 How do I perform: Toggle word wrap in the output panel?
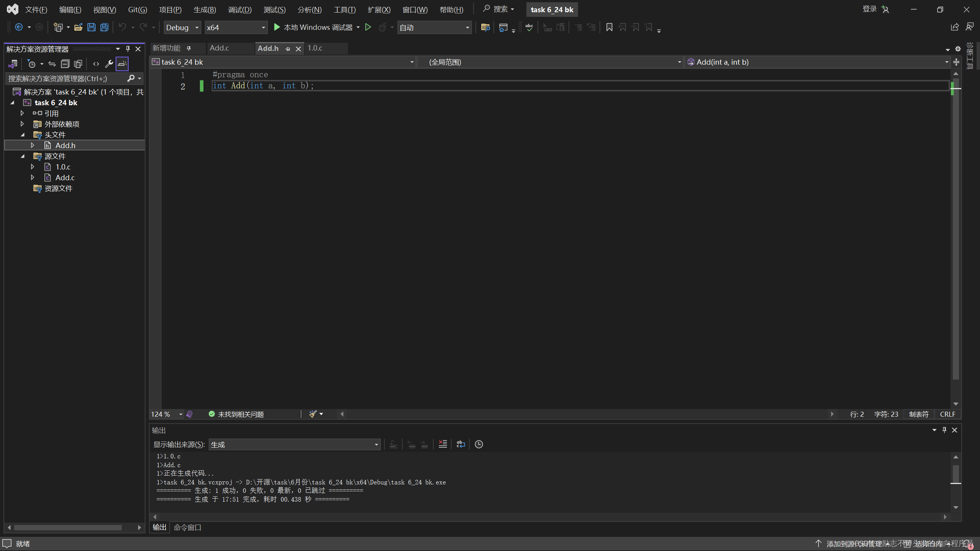click(x=461, y=444)
